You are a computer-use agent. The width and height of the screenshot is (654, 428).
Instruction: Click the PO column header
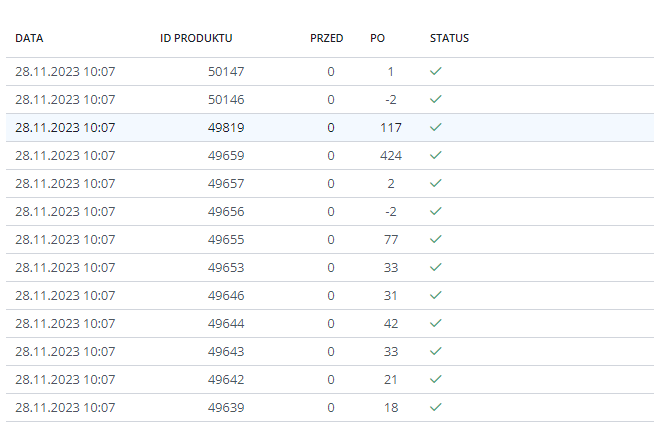pyautogui.click(x=377, y=38)
